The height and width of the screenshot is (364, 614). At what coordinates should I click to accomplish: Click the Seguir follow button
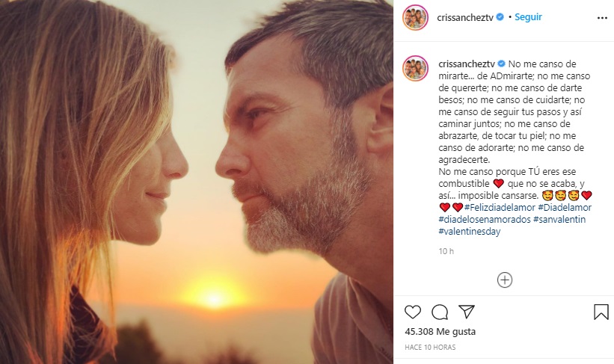tap(528, 16)
